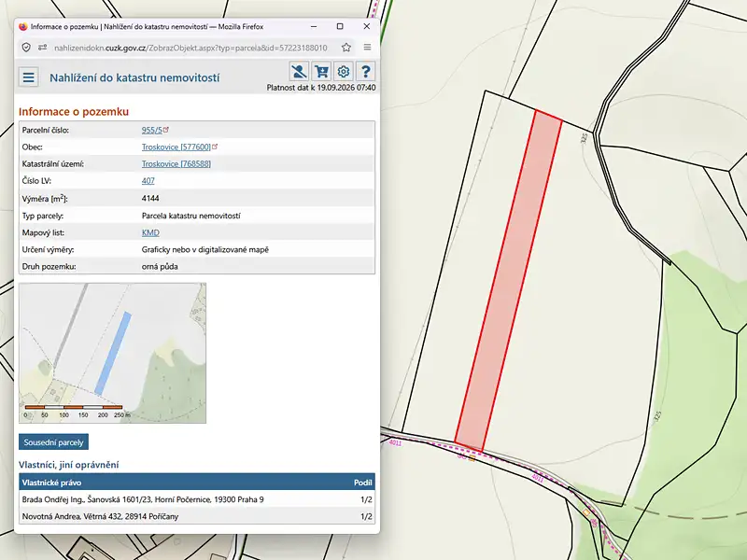Screen dimensions: 747x560
Task: Minimize the Firefox window
Action: click(x=314, y=27)
